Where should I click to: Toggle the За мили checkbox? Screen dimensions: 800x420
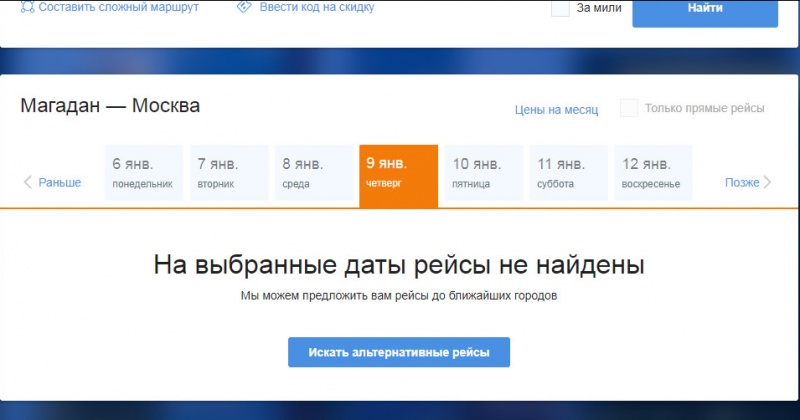pos(560,8)
